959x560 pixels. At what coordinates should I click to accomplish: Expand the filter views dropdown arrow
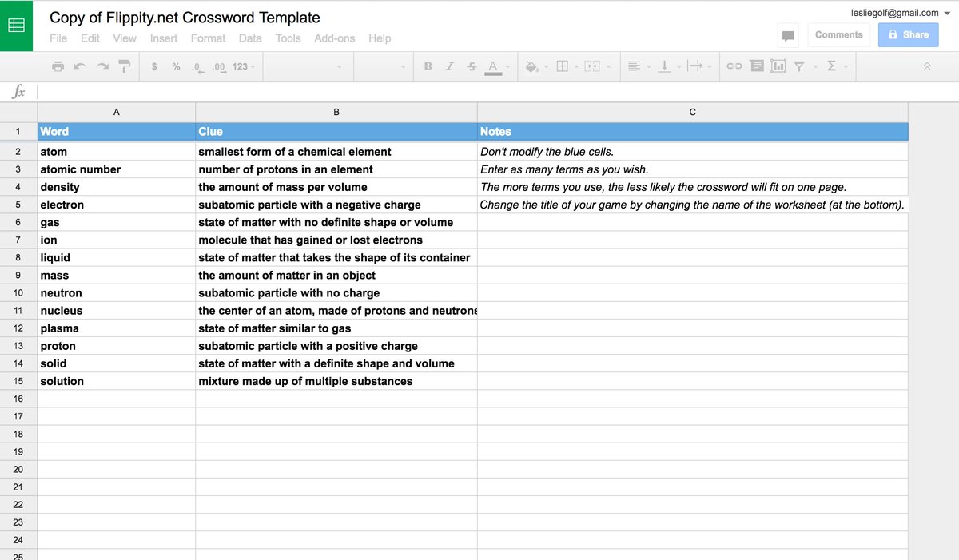[815, 67]
